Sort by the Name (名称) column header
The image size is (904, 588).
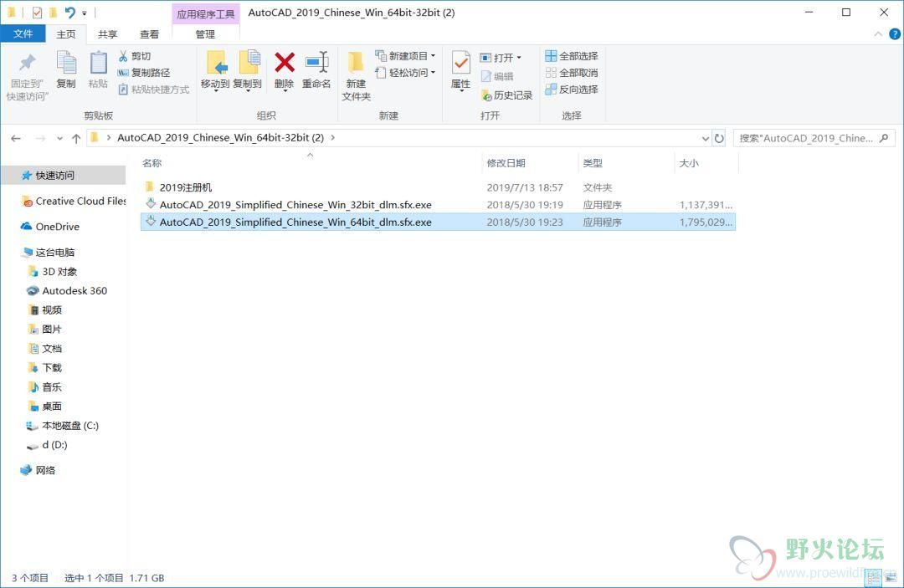tap(152, 163)
